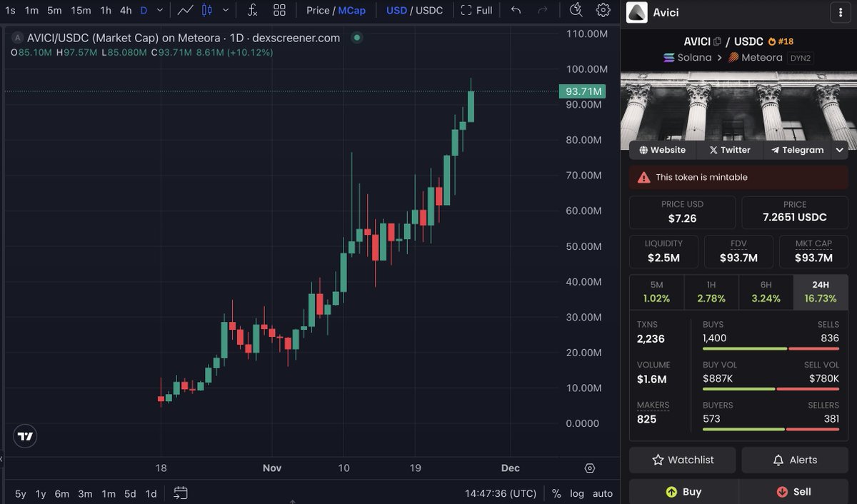Viewport: 857px width, 504px height.
Task: Select the candlestick chart type icon
Action: click(207, 11)
